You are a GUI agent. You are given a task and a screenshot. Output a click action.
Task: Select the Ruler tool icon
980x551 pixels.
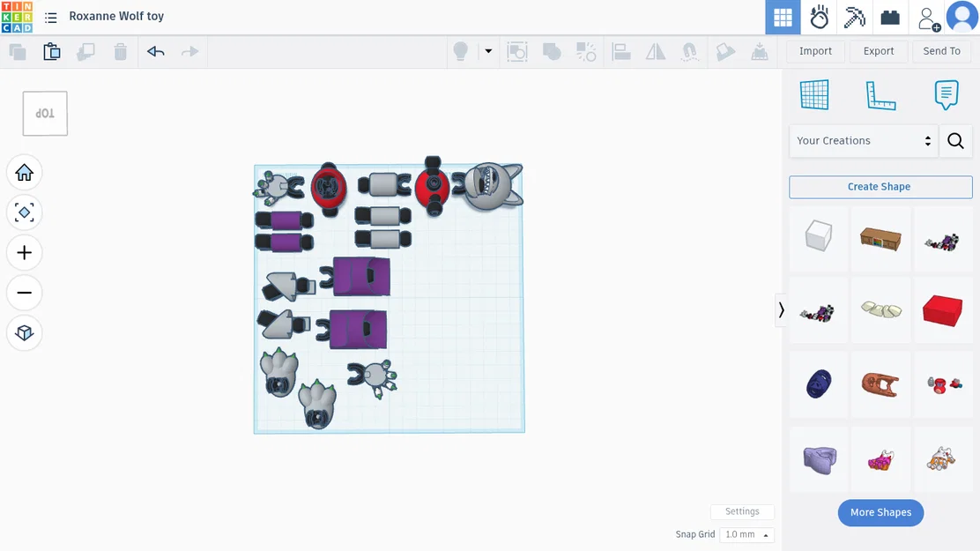click(880, 95)
